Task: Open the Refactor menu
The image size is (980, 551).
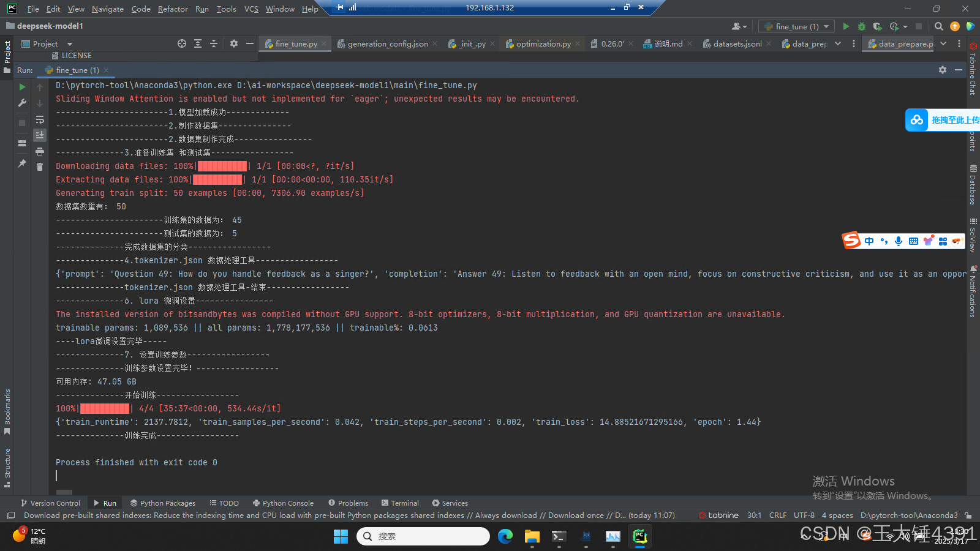Action: point(173,9)
